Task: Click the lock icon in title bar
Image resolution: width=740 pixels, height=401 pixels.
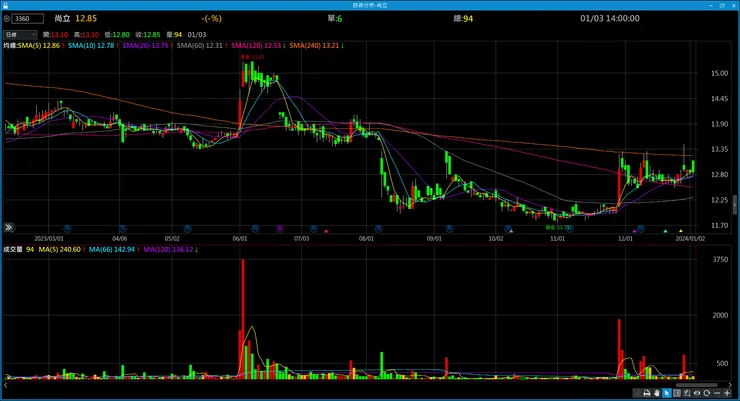Action: pos(5,5)
